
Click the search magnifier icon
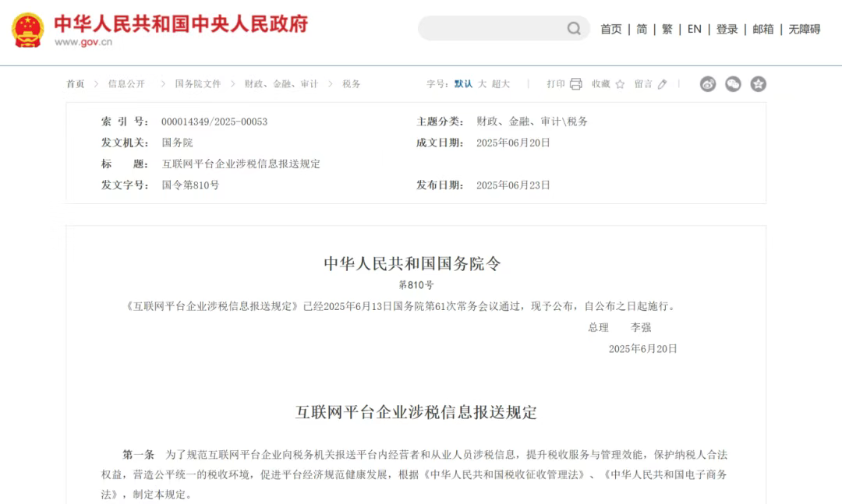point(574,29)
